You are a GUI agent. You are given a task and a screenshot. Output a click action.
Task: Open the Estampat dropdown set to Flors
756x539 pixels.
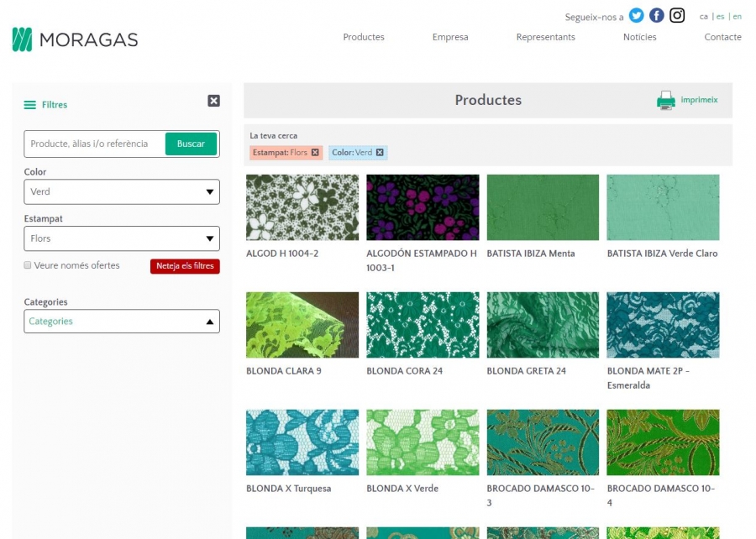[122, 238]
